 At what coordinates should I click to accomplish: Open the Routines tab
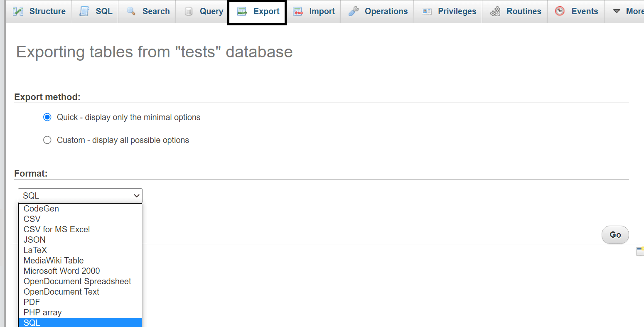(515, 11)
